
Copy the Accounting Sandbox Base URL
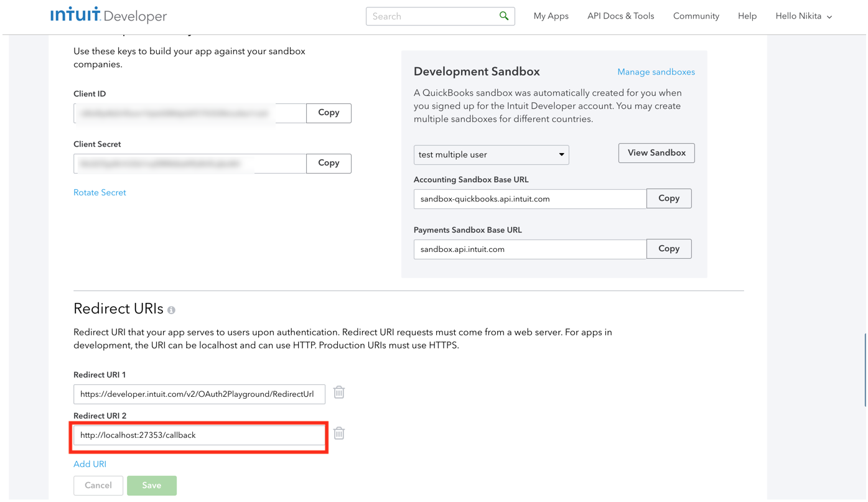669,198
